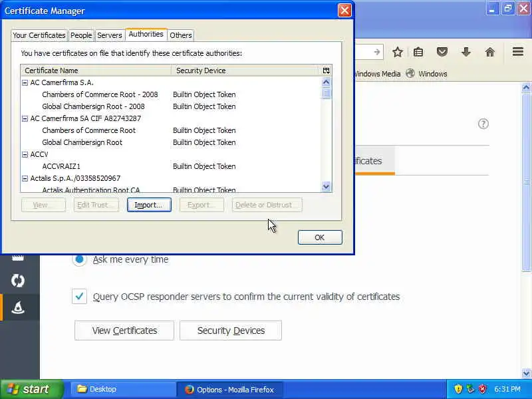Click the certificate list scroll up arrow
Viewport: 532px width, 399px height.
click(x=326, y=82)
